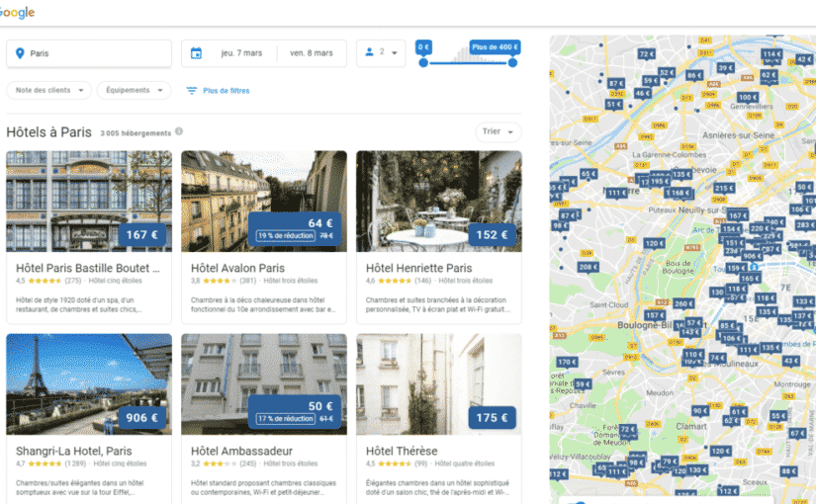
Task: Click the Plus de filtres link
Action: tap(227, 91)
